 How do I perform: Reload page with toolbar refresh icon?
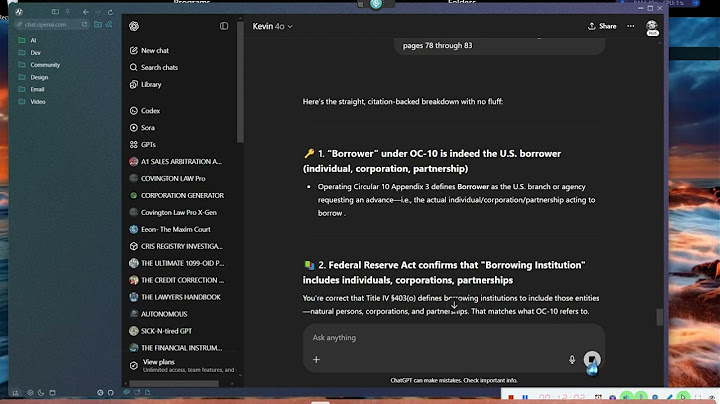(x=110, y=12)
